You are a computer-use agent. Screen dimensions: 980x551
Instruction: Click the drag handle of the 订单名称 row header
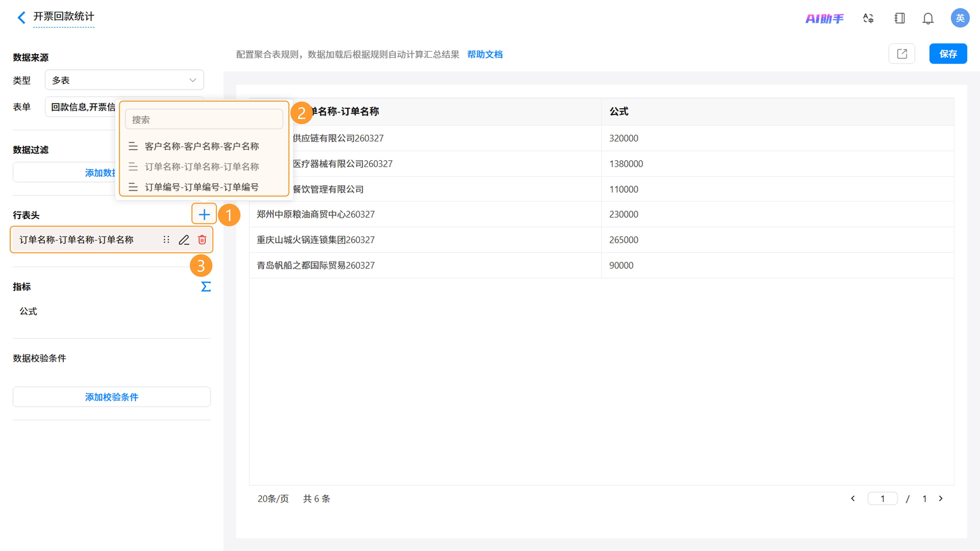[x=166, y=240]
